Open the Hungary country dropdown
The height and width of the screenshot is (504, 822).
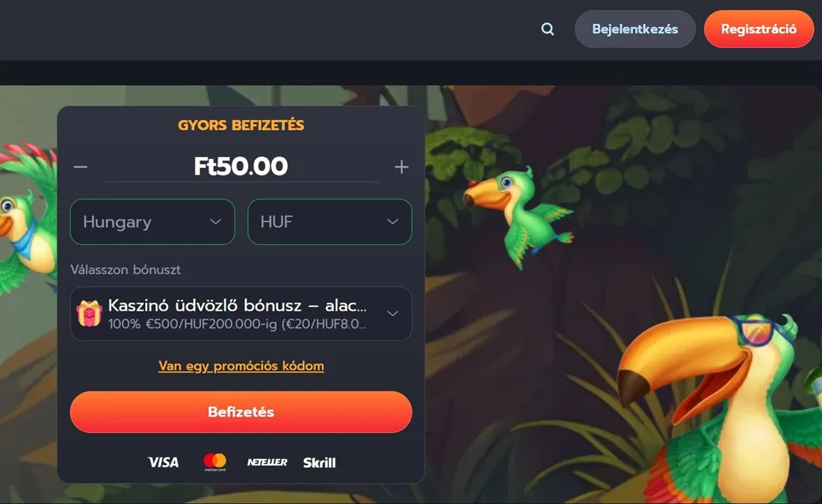pyautogui.click(x=152, y=222)
